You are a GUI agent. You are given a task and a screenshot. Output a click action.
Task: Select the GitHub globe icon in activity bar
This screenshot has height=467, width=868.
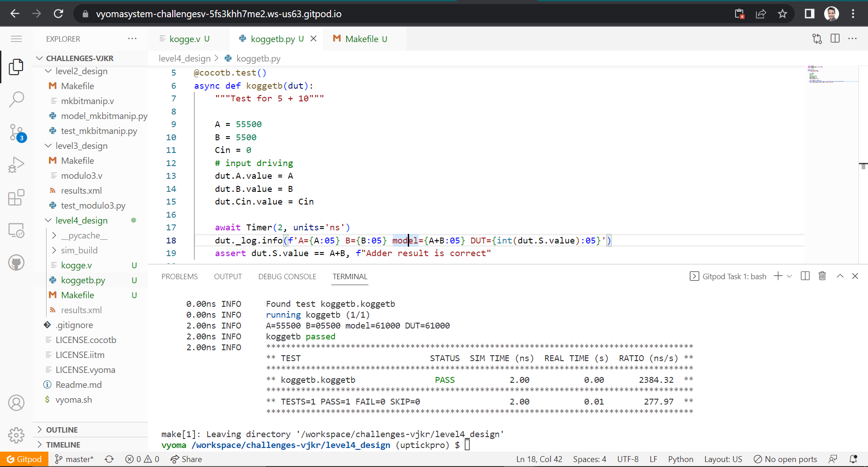[16, 262]
